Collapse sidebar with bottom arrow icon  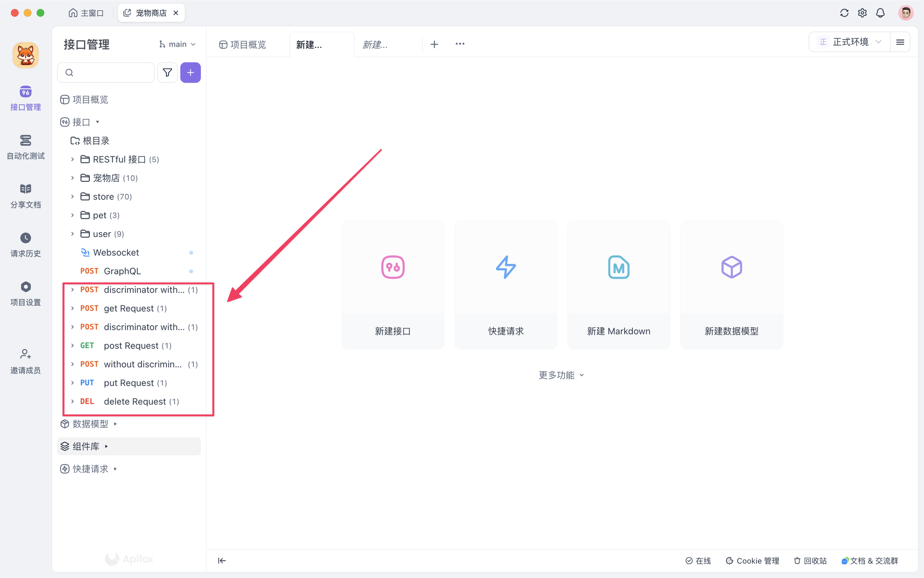coord(222,560)
